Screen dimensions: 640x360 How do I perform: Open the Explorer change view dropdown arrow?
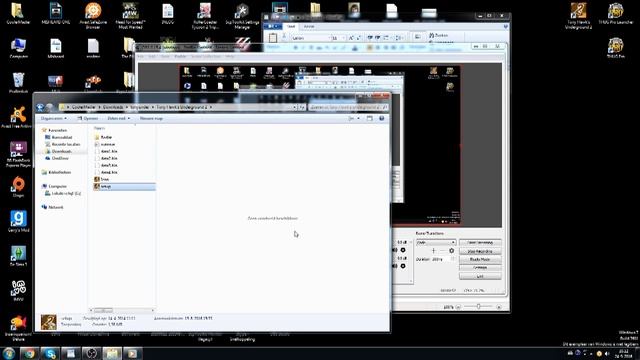358,118
